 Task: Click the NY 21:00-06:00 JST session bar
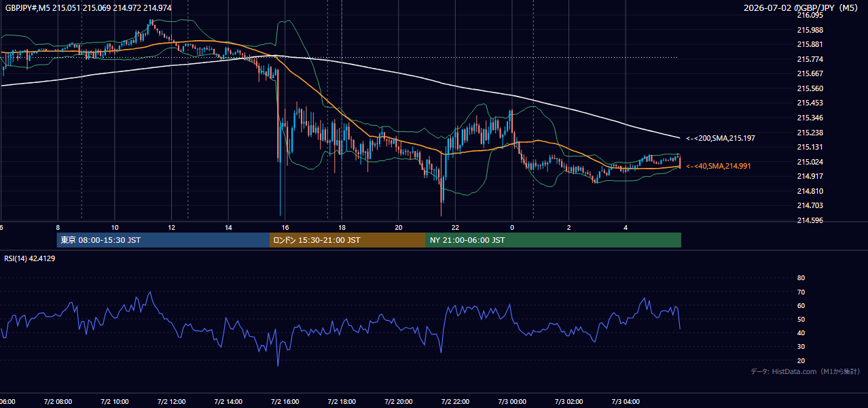554,240
